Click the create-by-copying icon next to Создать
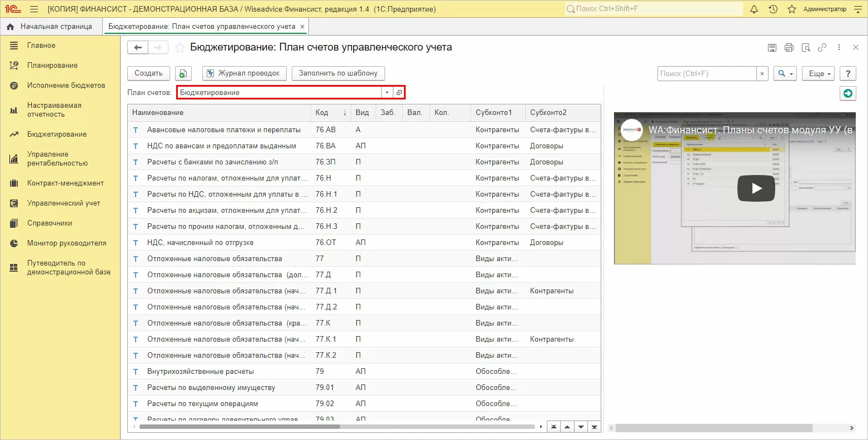Screen dimensions: 868x440 click(x=183, y=73)
